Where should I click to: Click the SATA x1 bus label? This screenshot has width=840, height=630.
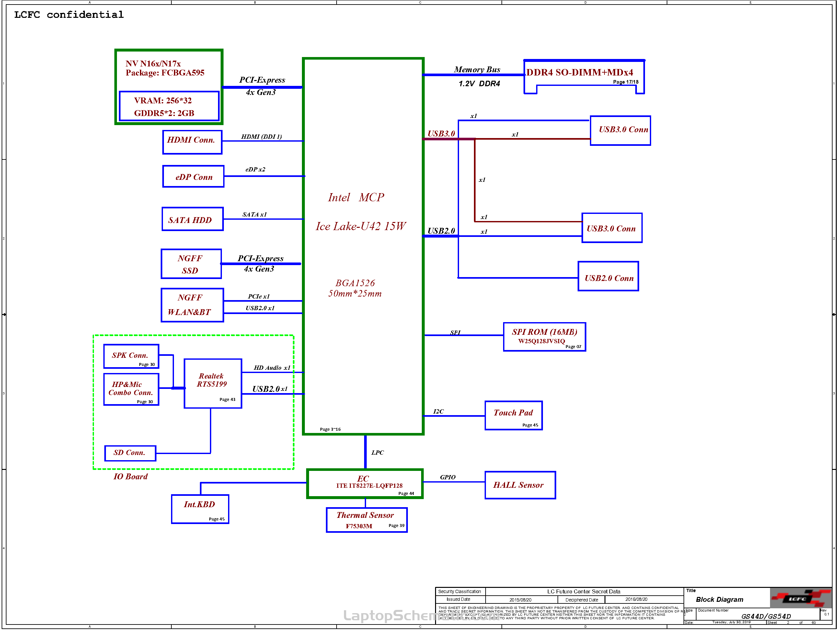point(254,215)
